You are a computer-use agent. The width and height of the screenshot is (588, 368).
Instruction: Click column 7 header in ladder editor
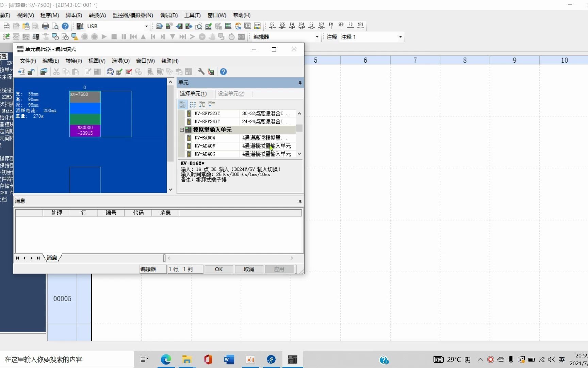coord(415,60)
